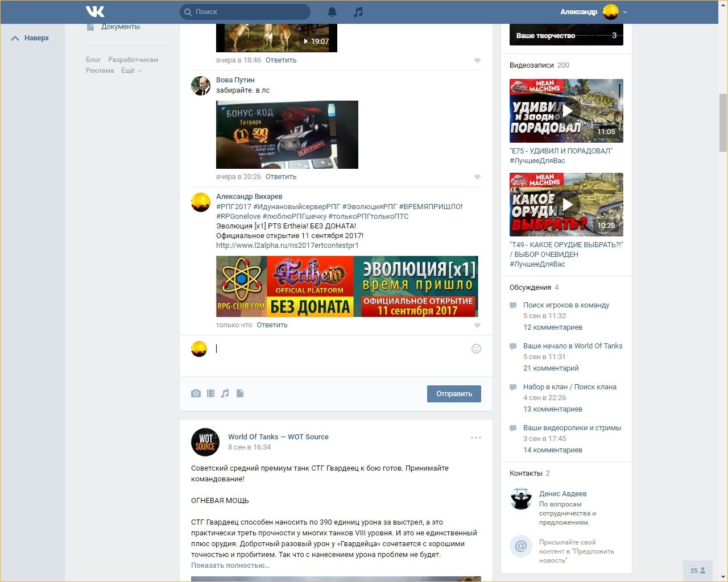Click inside the comment text field
The height and width of the screenshot is (582, 728).
tap(341, 349)
